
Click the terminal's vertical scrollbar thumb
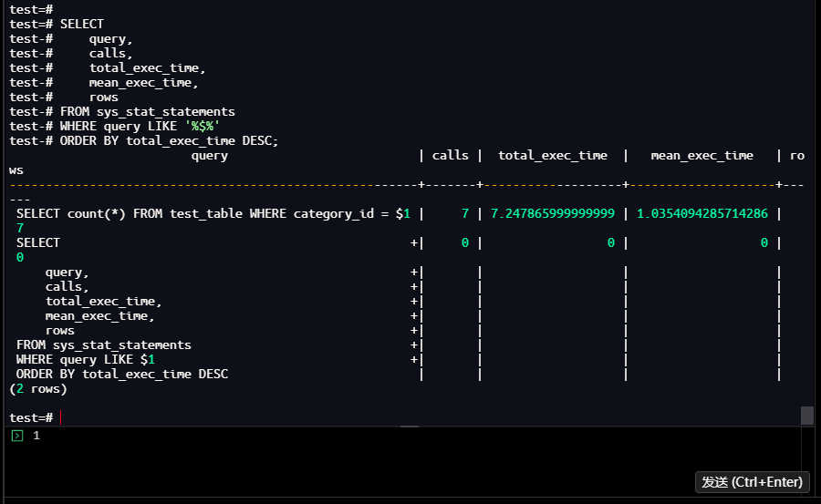pyautogui.click(x=807, y=416)
